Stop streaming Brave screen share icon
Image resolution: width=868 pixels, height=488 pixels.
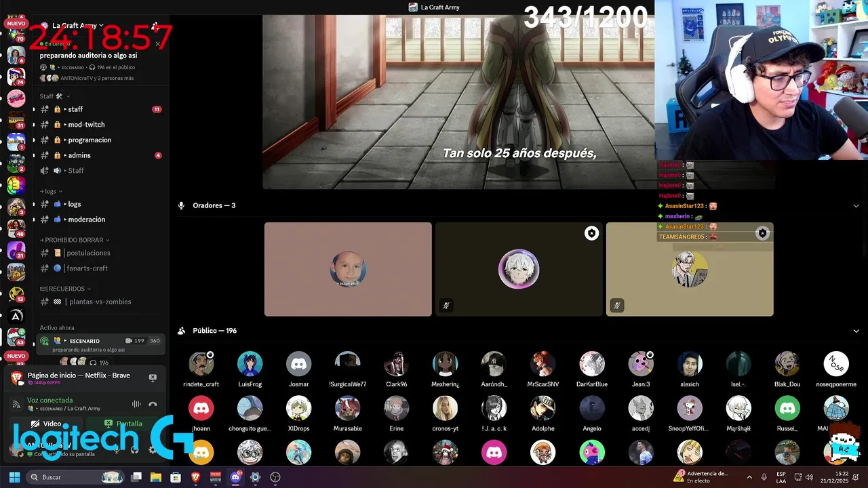click(x=153, y=378)
